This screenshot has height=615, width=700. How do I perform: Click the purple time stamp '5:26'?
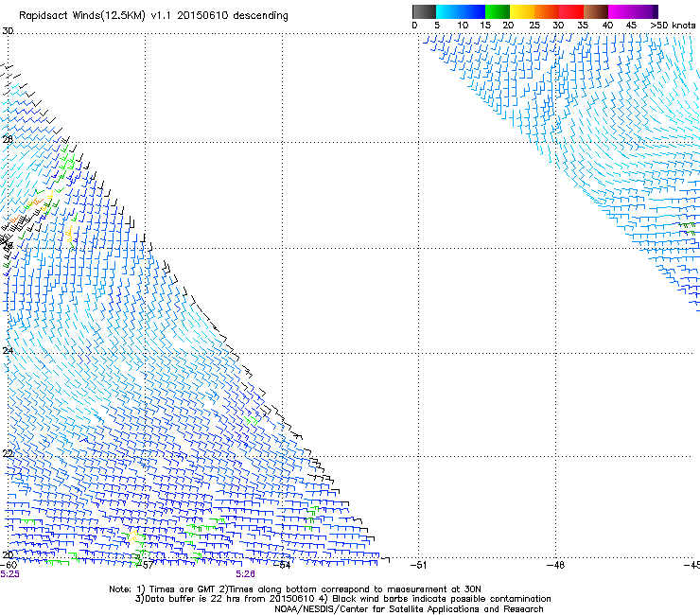[x=246, y=574]
